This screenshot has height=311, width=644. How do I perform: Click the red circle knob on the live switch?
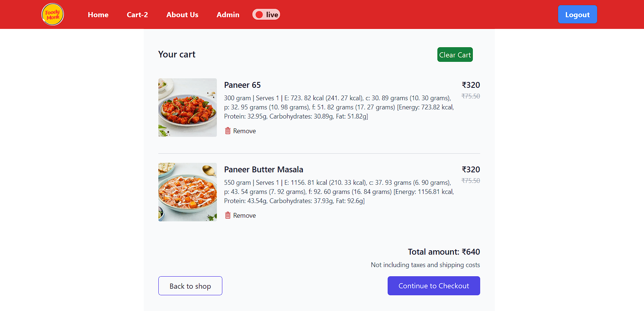[x=259, y=14]
